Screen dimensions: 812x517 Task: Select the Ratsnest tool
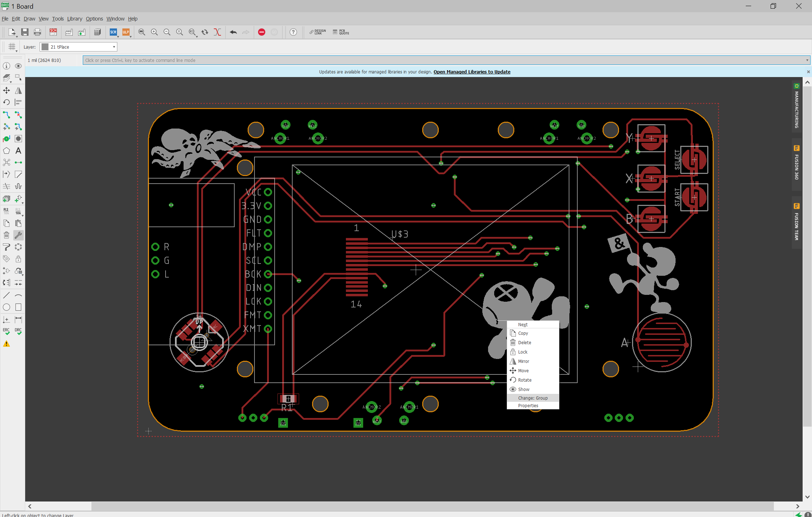tap(6, 162)
